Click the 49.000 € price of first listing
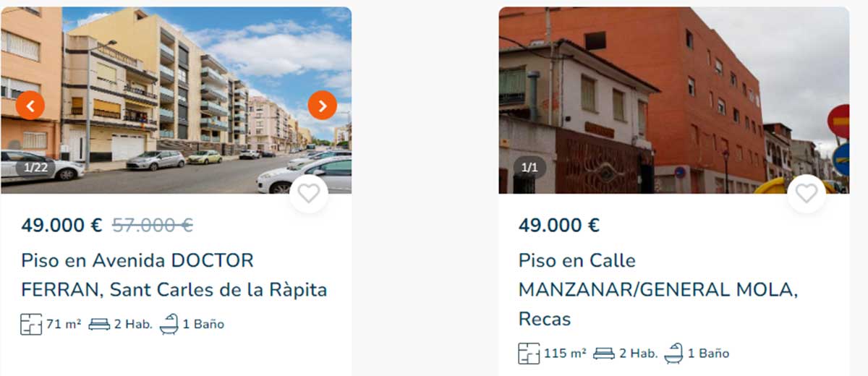The width and height of the screenshot is (868, 376). (x=61, y=226)
